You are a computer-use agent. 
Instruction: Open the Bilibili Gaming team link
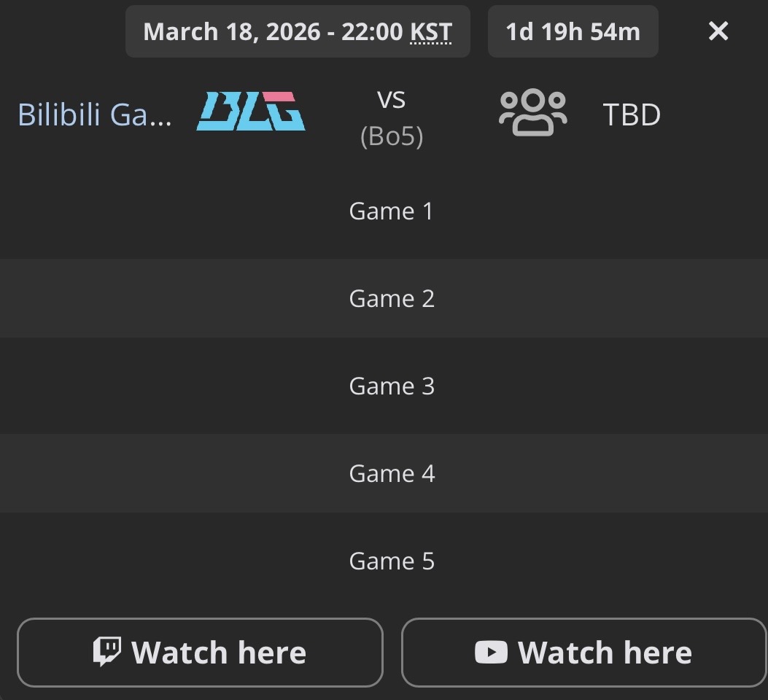tap(95, 115)
